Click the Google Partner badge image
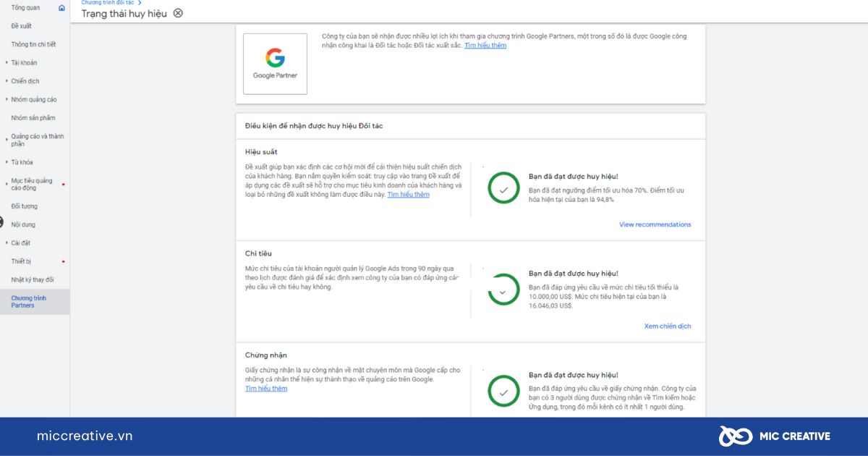 coord(275,64)
